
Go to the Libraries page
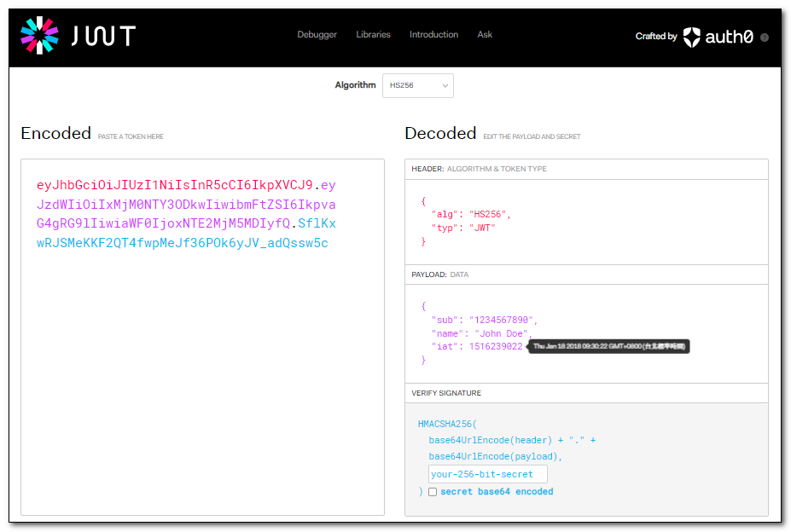click(x=373, y=35)
